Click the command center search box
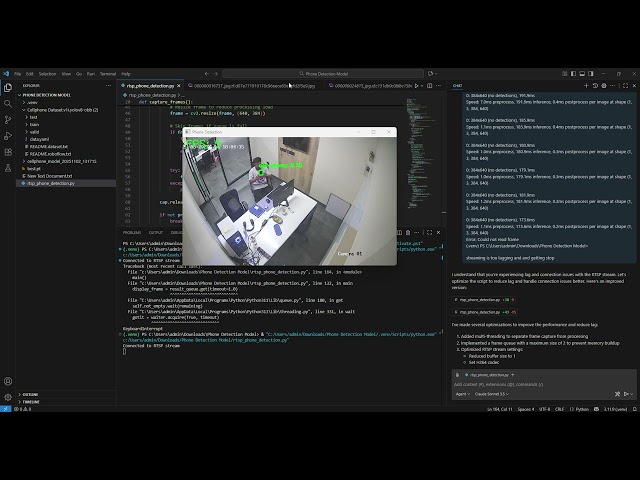The image size is (640, 480). (x=323, y=74)
